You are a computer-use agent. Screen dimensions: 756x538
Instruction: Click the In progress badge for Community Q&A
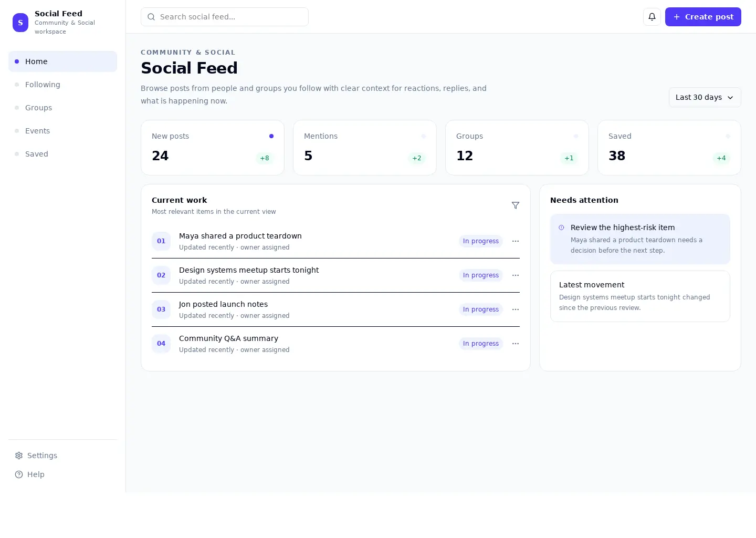pyautogui.click(x=481, y=344)
